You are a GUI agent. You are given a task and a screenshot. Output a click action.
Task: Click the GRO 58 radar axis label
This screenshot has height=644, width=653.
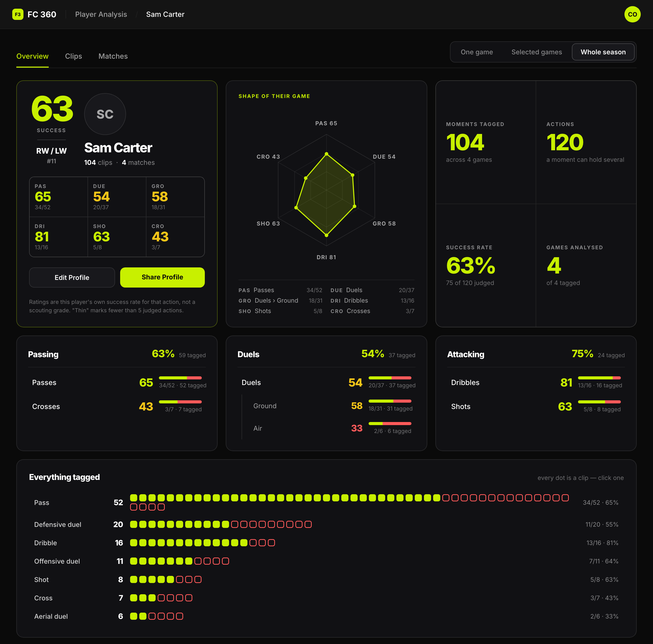tap(384, 224)
